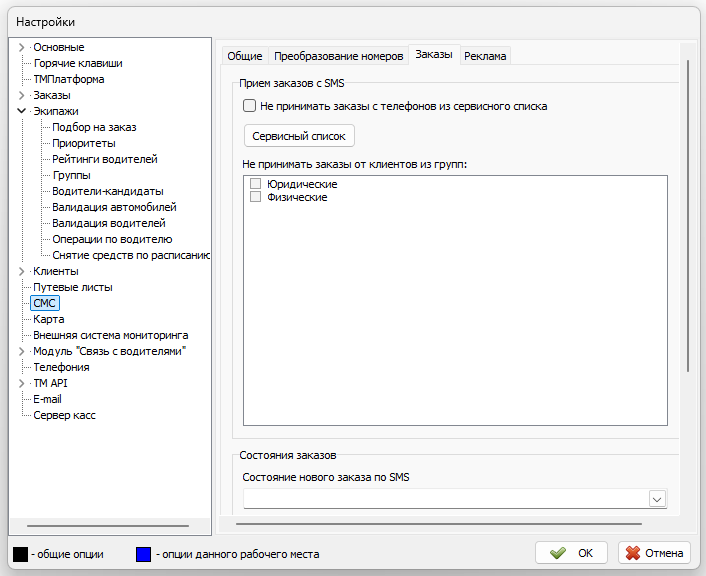Click the Сервисный список button
This screenshot has height=576, width=706.
tap(299, 136)
